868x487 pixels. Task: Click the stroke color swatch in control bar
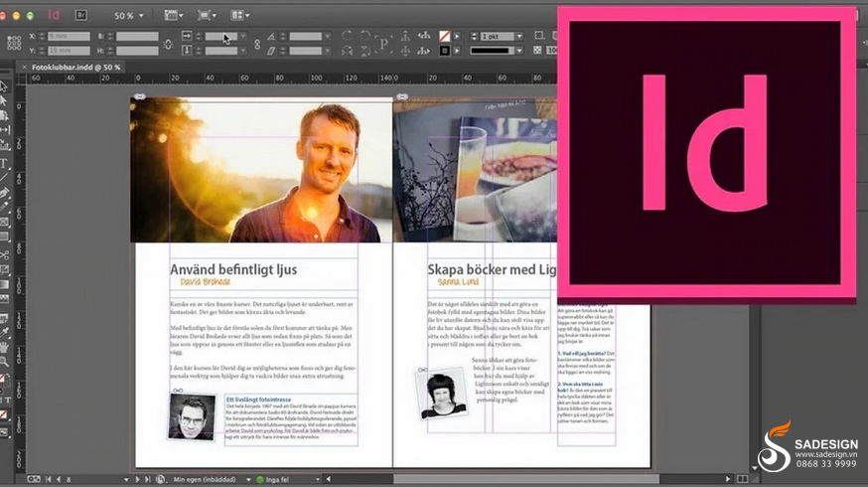pyautogui.click(x=444, y=51)
